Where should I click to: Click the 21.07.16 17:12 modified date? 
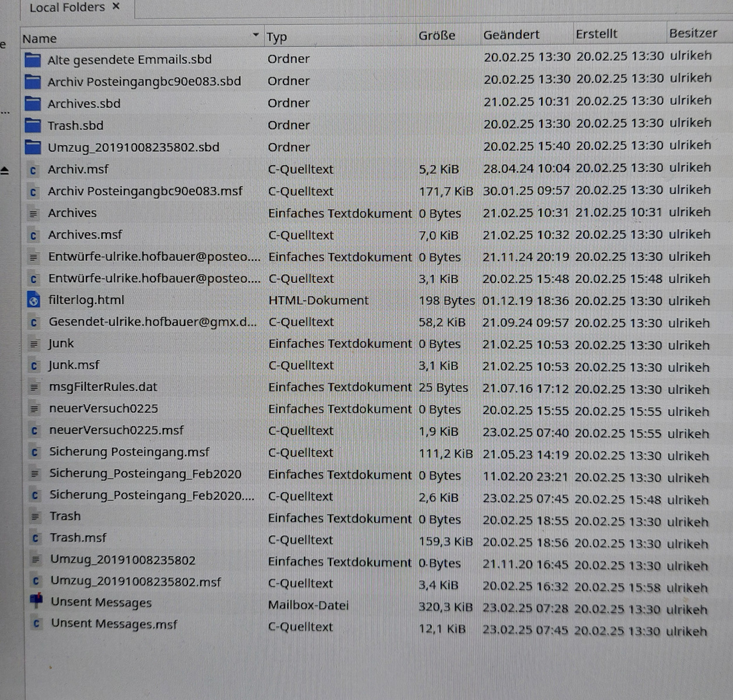[525, 389]
